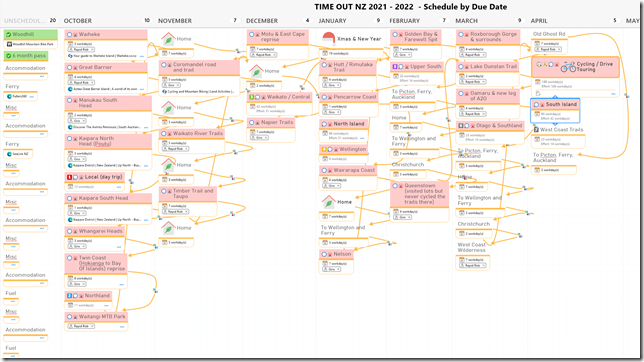Select the JANUARY column header
The image size is (644, 362).
point(333,21)
